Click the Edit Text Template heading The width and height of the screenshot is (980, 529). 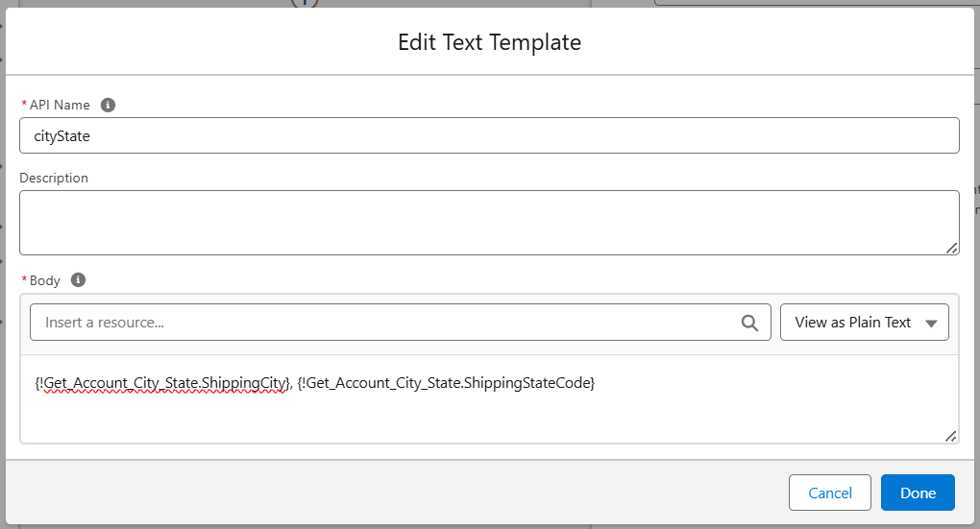(x=489, y=42)
